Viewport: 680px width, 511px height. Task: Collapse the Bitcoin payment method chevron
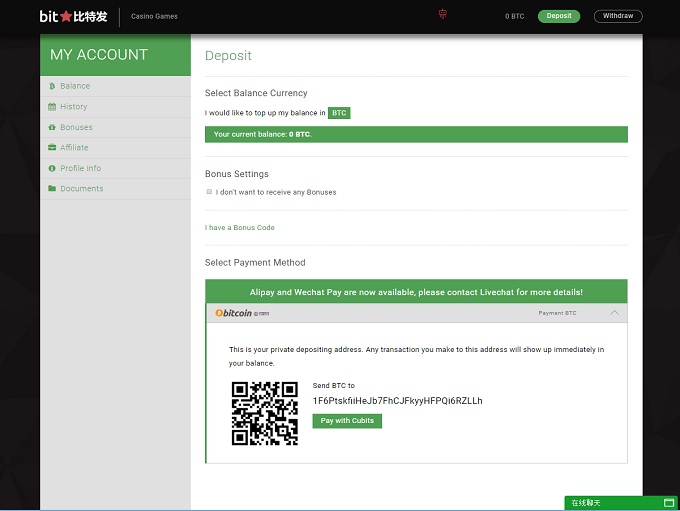(614, 313)
